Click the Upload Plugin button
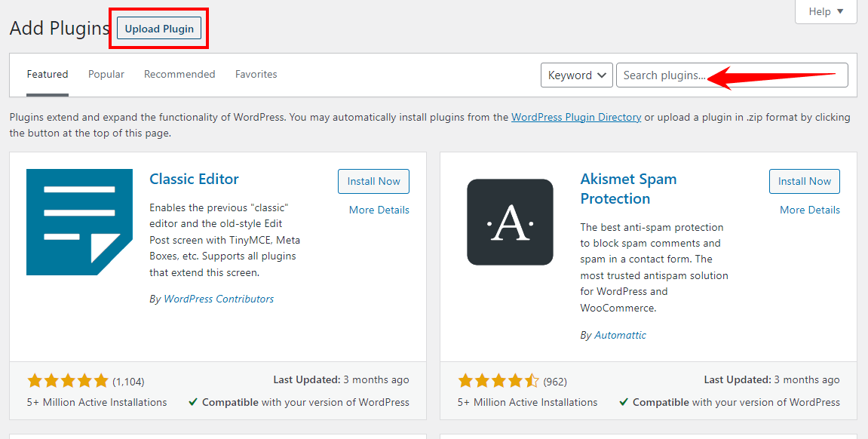 pyautogui.click(x=159, y=29)
